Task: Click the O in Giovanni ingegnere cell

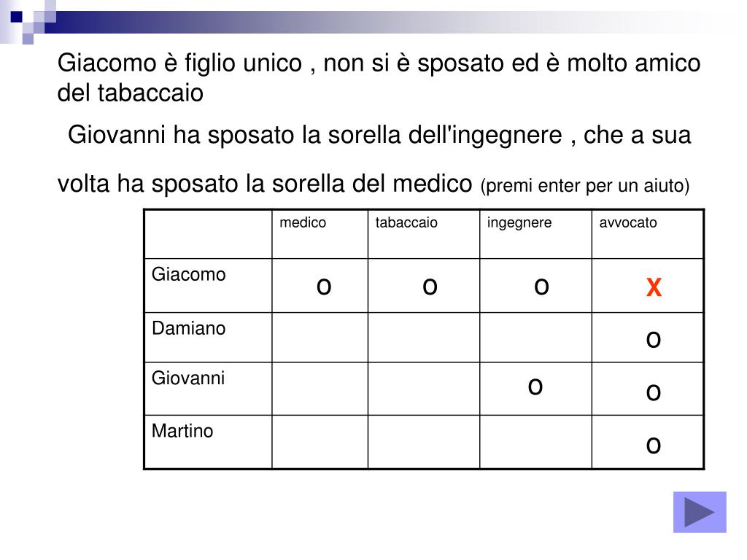Action: (x=535, y=386)
